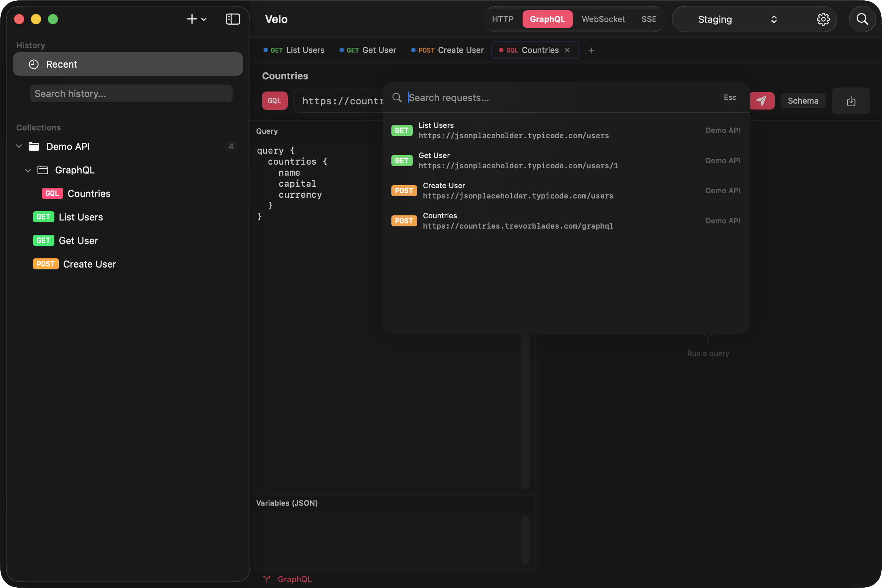
Task: Open the GET List Users tab
Action: [294, 50]
